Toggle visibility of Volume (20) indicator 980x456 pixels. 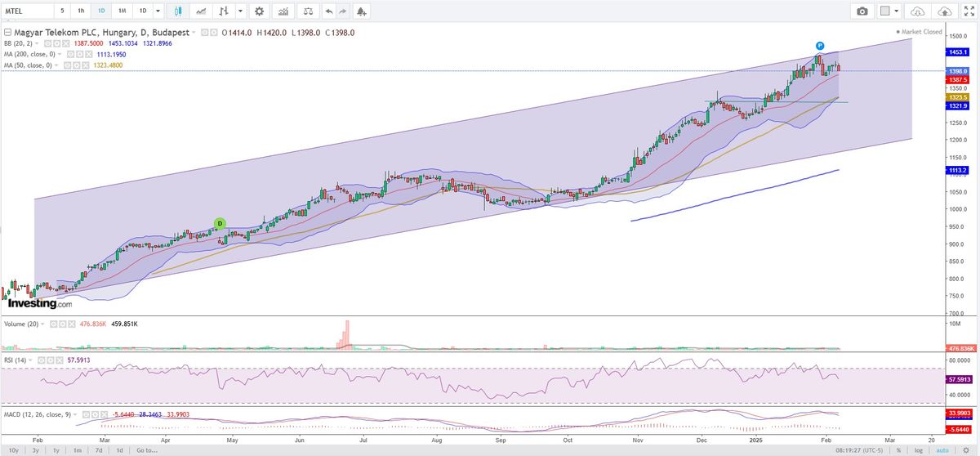53,324
